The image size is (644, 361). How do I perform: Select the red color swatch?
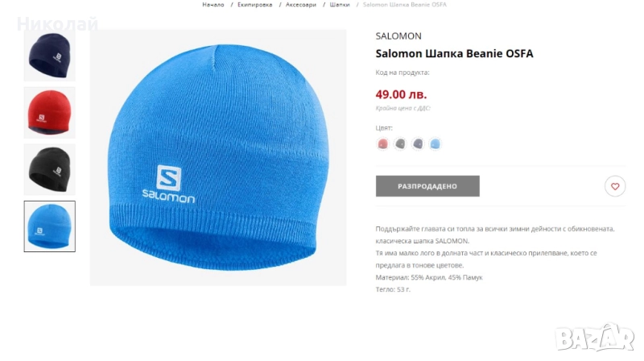point(383,144)
